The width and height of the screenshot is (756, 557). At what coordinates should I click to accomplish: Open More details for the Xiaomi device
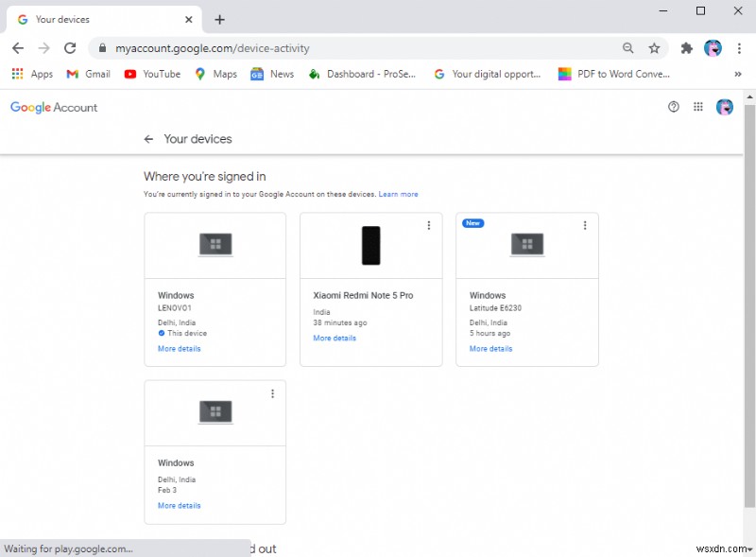(334, 338)
